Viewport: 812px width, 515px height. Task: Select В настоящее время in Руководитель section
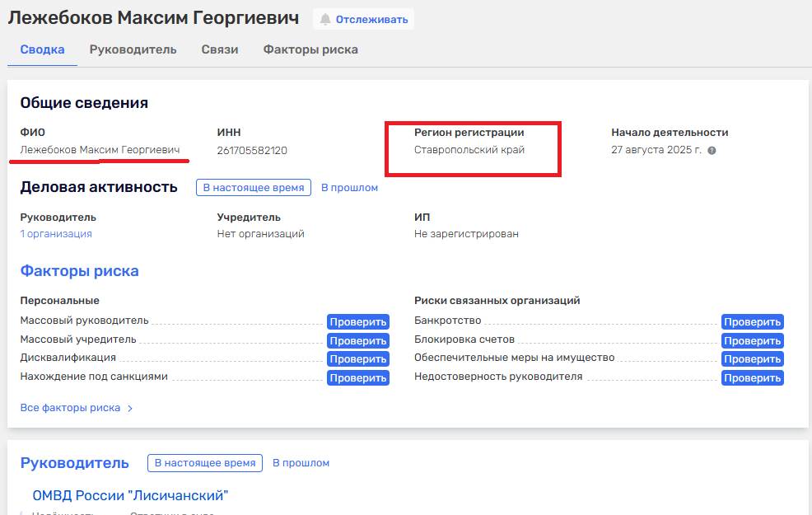pos(205,463)
